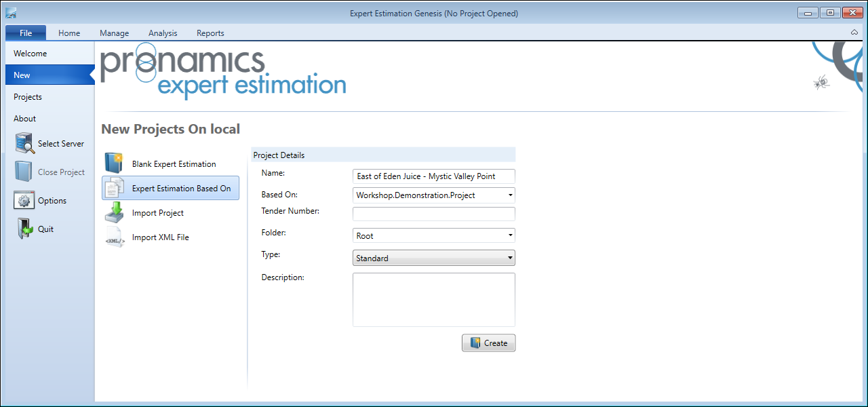
Task: Click the Quit door icon
Action: pyautogui.click(x=24, y=229)
